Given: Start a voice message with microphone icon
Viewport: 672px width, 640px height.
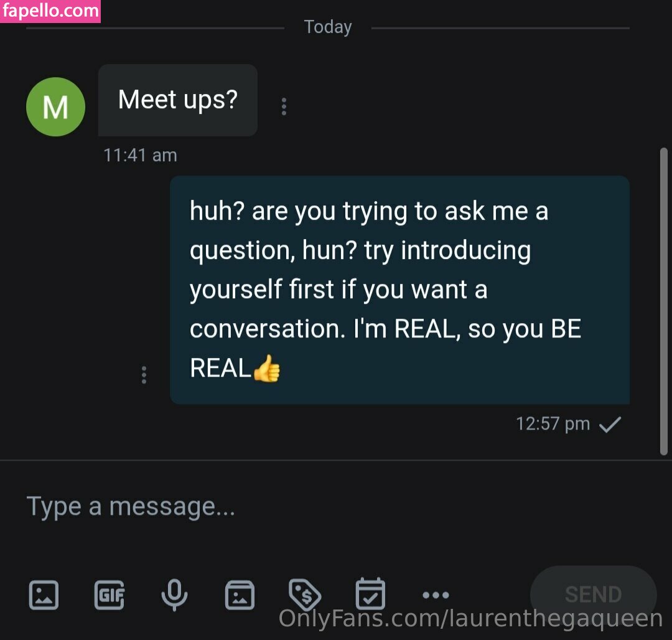Looking at the screenshot, I should point(174,595).
